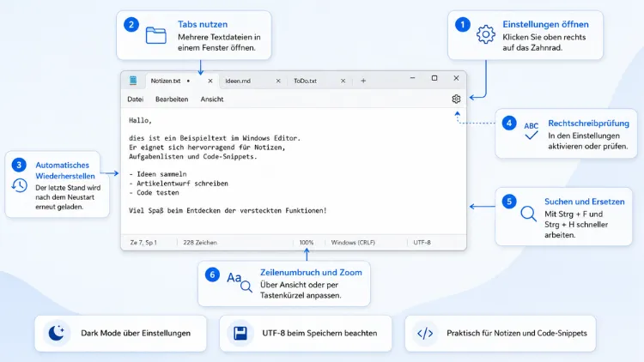
Task: Click UTF-8 encoding in the status bar
Action: (422, 243)
